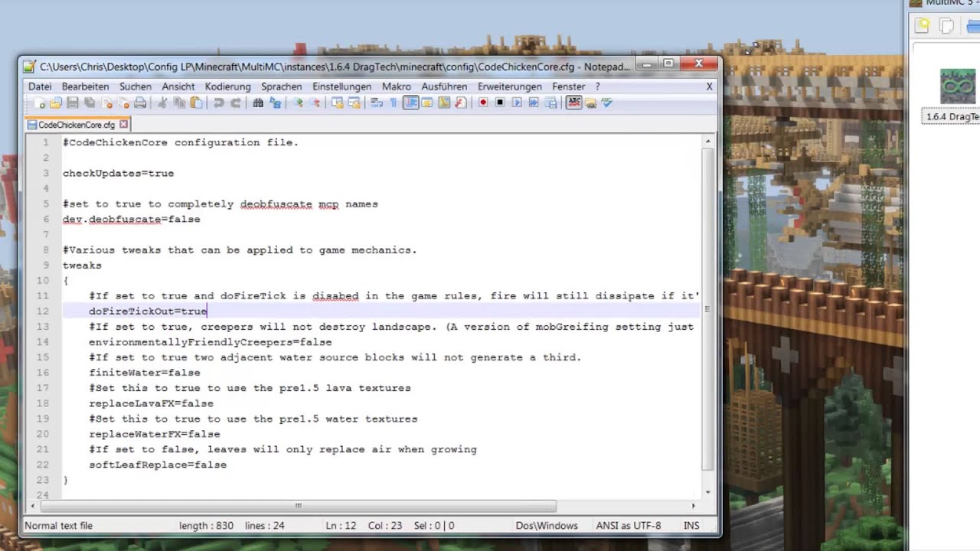
Task: Start macro recording with red dot
Action: point(483,103)
